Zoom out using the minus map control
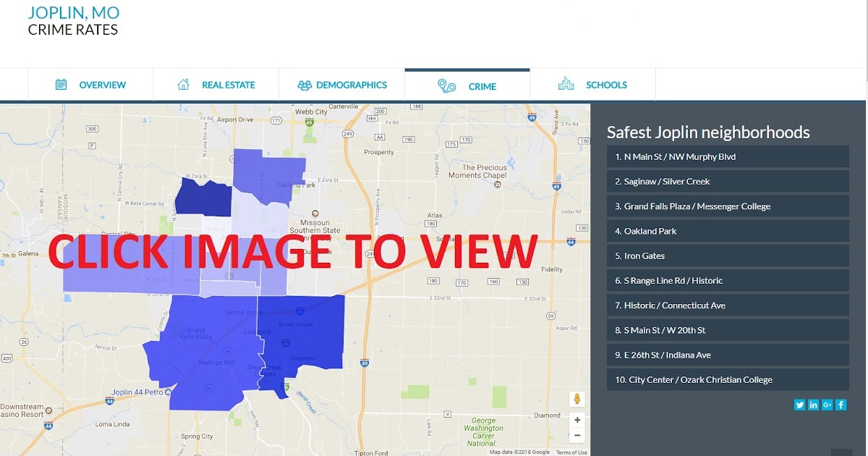 tap(577, 435)
